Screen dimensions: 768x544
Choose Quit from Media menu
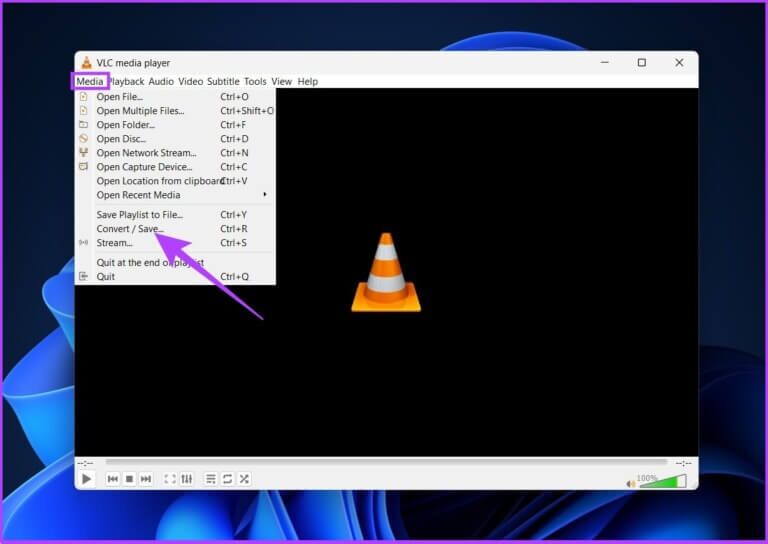[x=175, y=277]
